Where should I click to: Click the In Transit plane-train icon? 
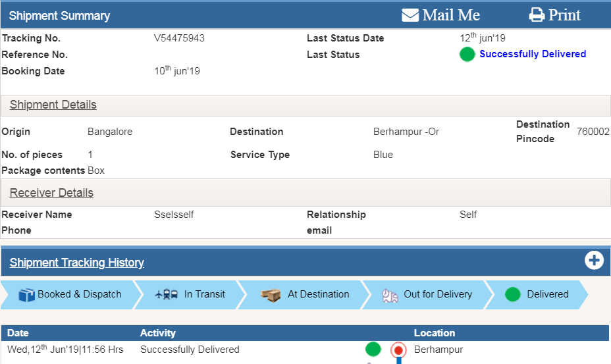click(x=166, y=295)
